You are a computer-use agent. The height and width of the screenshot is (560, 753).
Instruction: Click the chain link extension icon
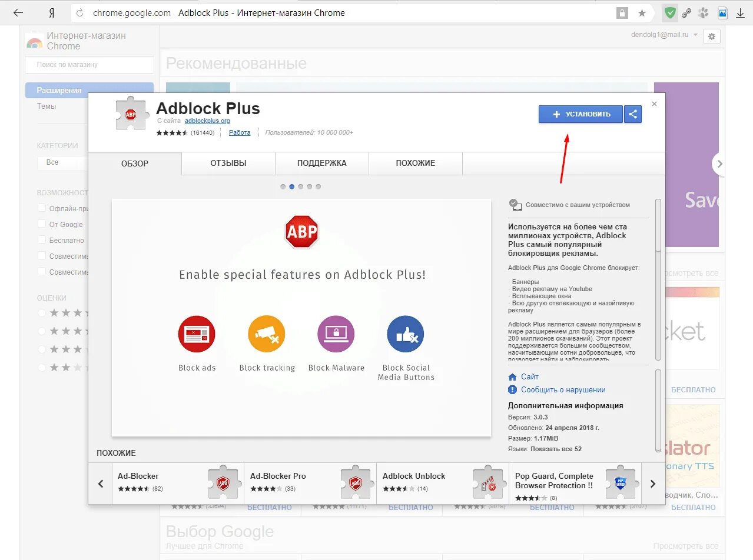686,12
